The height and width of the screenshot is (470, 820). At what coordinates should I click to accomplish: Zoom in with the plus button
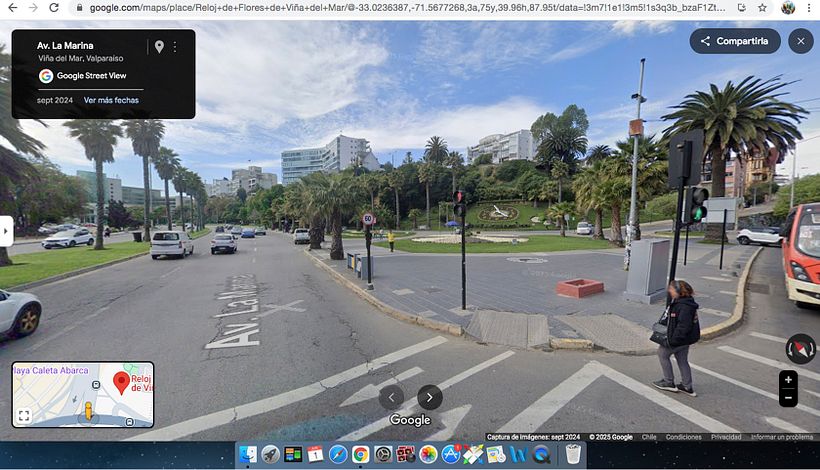click(x=788, y=380)
